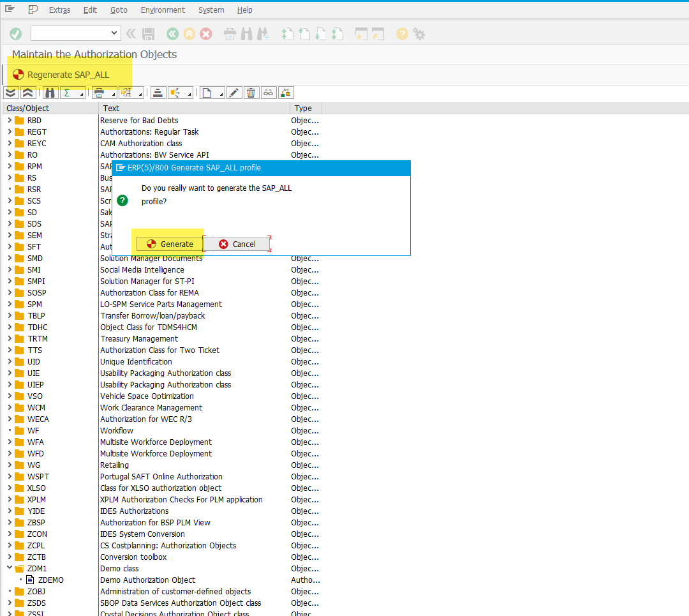Click the Collapse all double-chevron icon
Screen dimensions: 689x616
[x=27, y=93]
